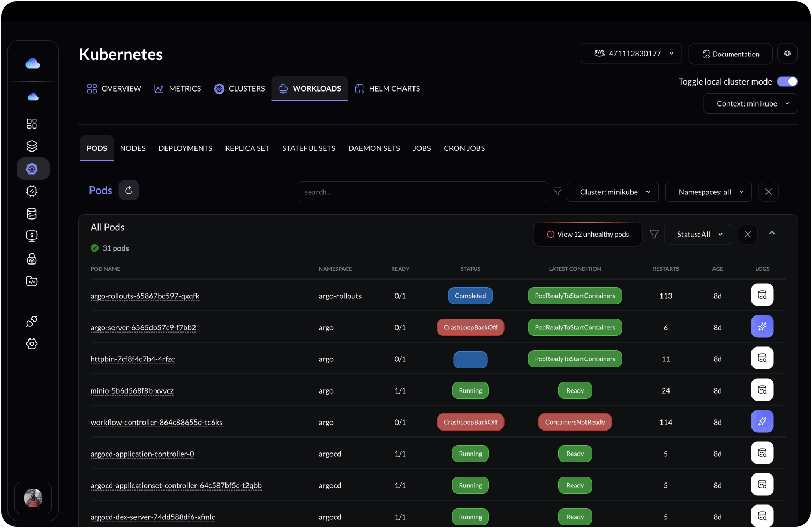Screen dimensions: 812x528
Task: Open the code folder sidebar icon
Action: [x=32, y=281]
